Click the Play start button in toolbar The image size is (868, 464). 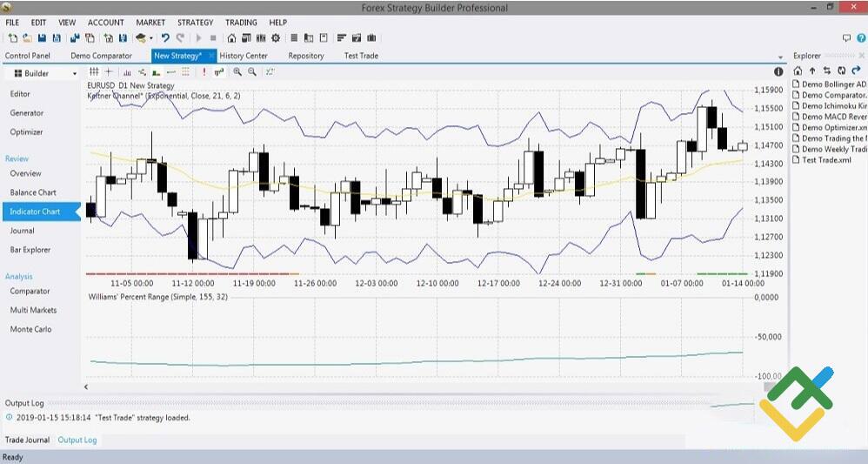[198, 38]
